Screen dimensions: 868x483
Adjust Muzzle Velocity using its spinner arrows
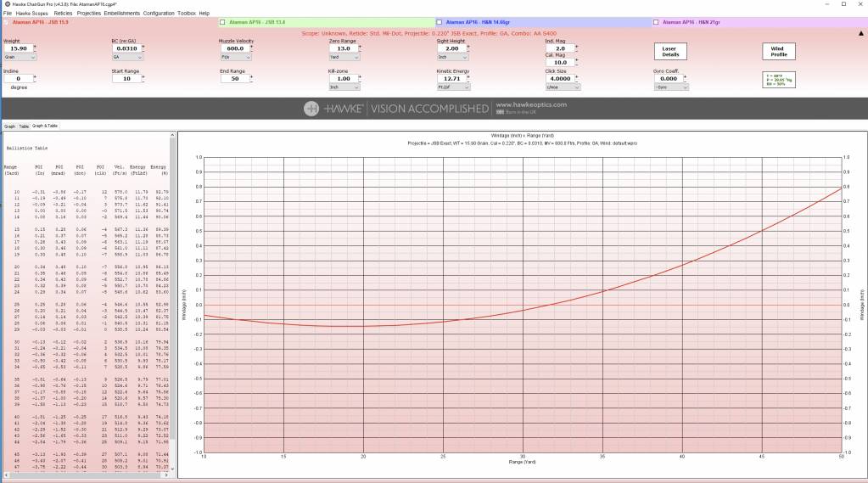pyautogui.click(x=252, y=48)
